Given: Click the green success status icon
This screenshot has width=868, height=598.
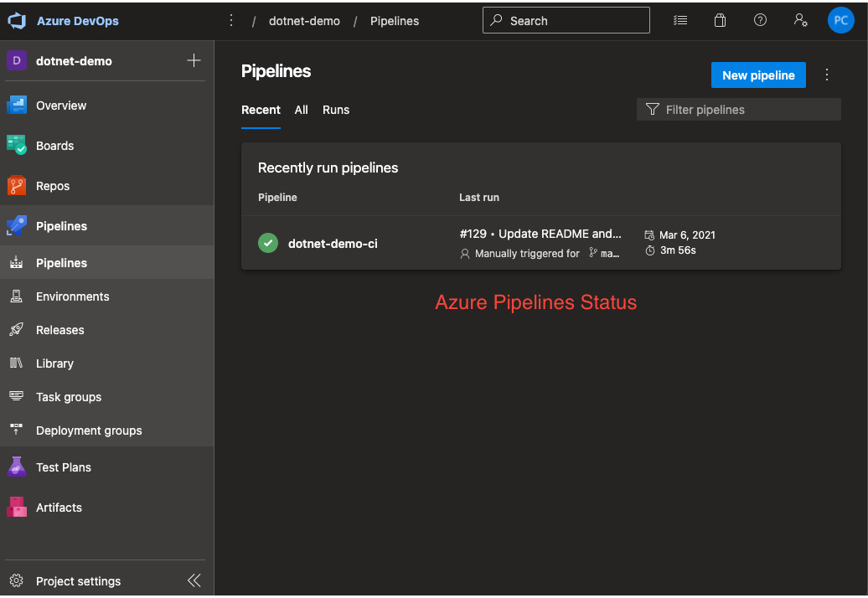Looking at the screenshot, I should click(268, 243).
